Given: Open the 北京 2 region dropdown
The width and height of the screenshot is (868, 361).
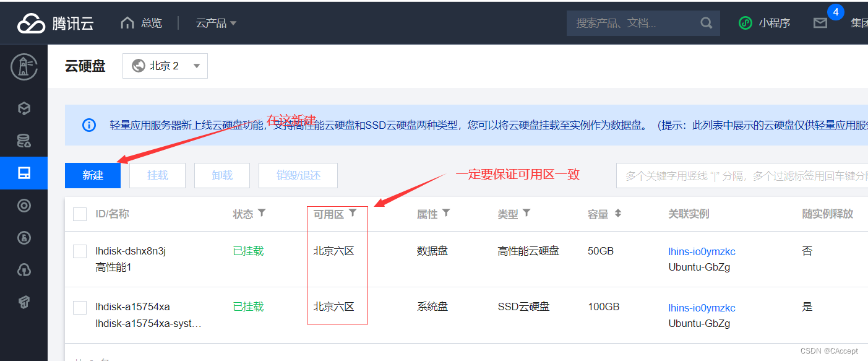Looking at the screenshot, I should (x=165, y=66).
